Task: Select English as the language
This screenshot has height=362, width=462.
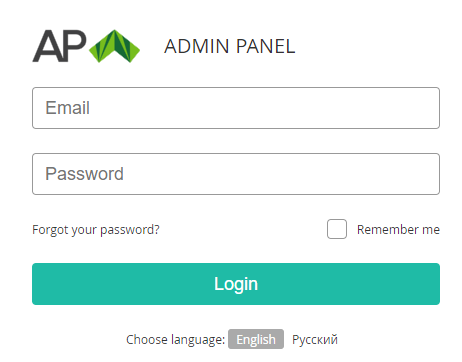Action: (x=256, y=339)
